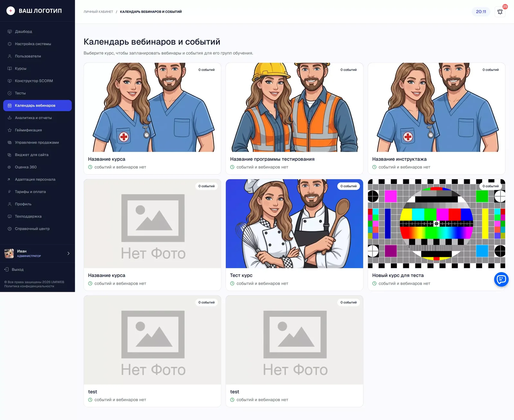Click the 20:11 time badge
The width and height of the screenshot is (514, 420).
(481, 12)
